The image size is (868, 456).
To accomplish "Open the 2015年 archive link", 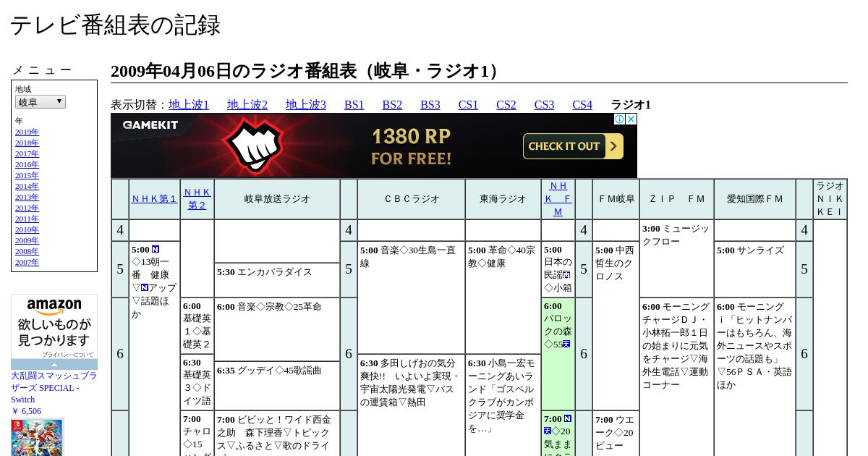I will [x=27, y=175].
